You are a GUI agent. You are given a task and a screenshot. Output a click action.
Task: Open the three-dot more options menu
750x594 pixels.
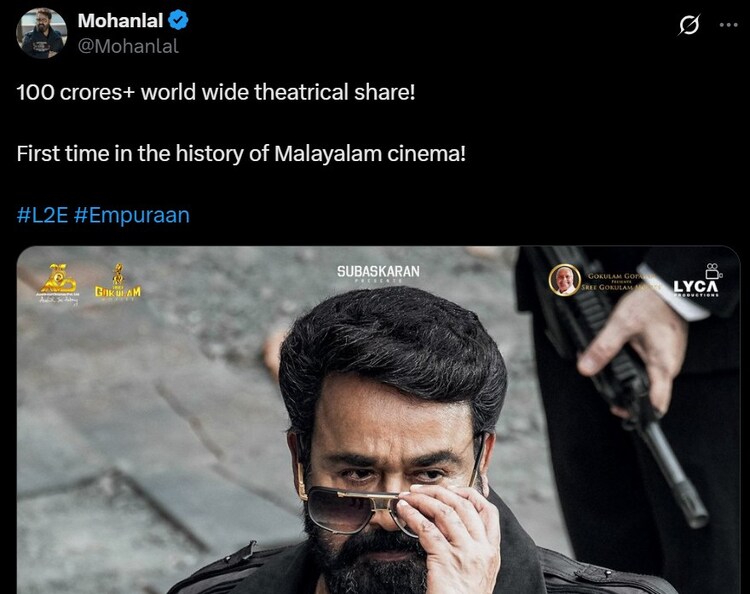(x=728, y=25)
